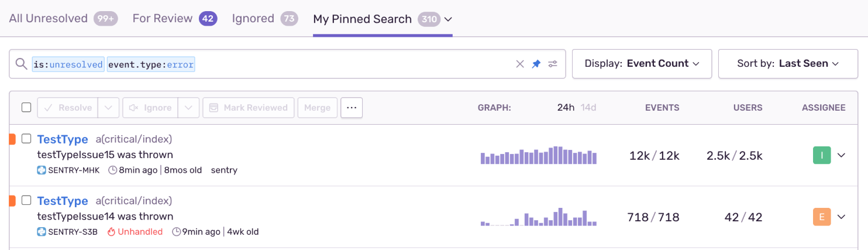Click green assignee avatar labeled I
This screenshot has width=868, height=250.
(x=822, y=155)
